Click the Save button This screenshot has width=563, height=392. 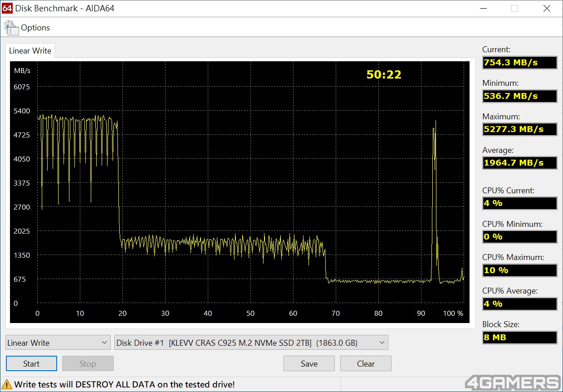pyautogui.click(x=309, y=363)
